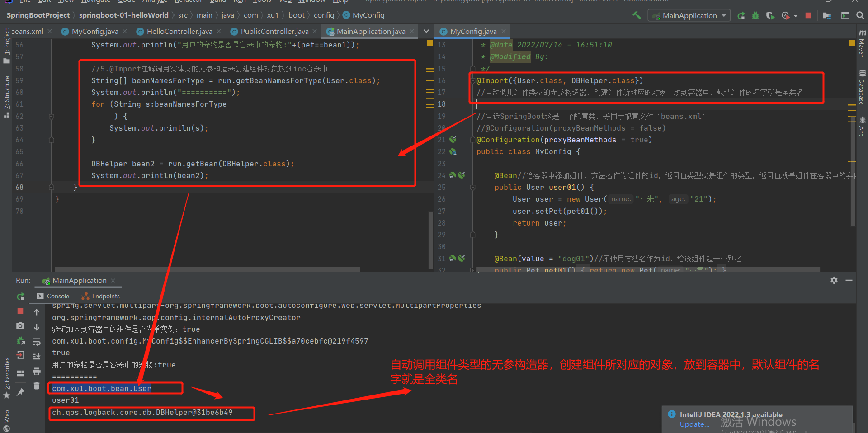Click the profiler run icon in toolbar
The image size is (868, 433).
point(785,15)
